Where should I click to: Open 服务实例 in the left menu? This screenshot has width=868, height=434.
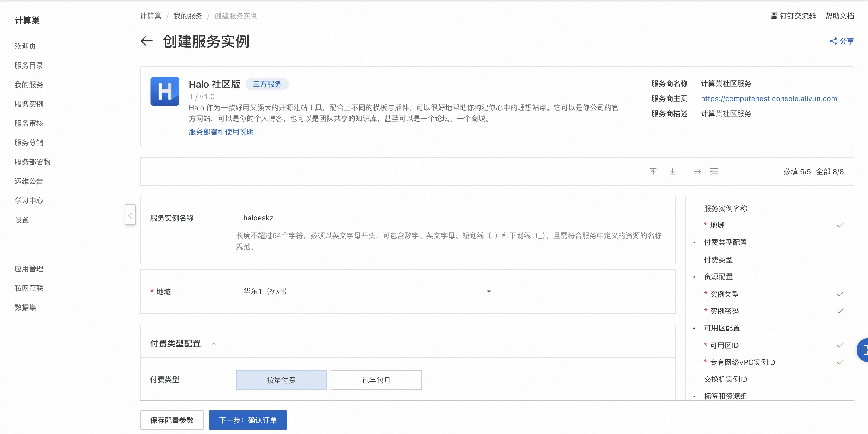[x=29, y=104]
